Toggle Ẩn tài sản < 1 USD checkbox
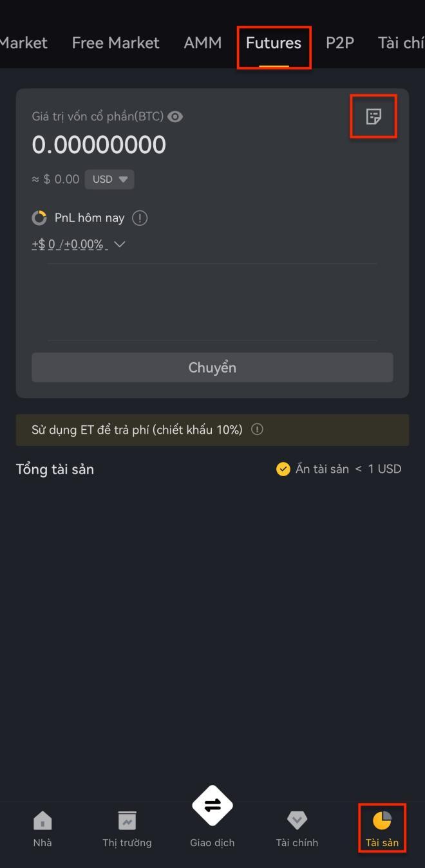This screenshot has height=868, width=425. pyautogui.click(x=283, y=469)
